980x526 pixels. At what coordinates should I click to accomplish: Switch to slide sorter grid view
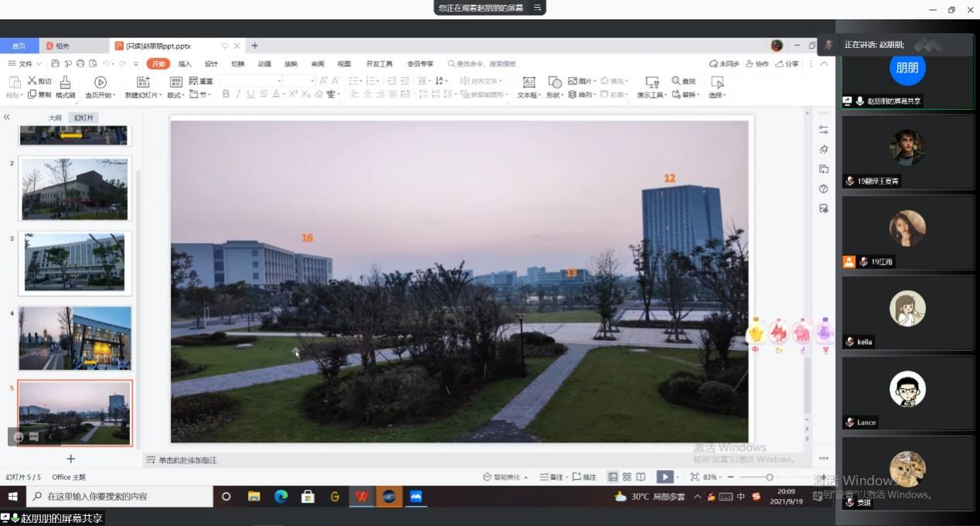627,477
